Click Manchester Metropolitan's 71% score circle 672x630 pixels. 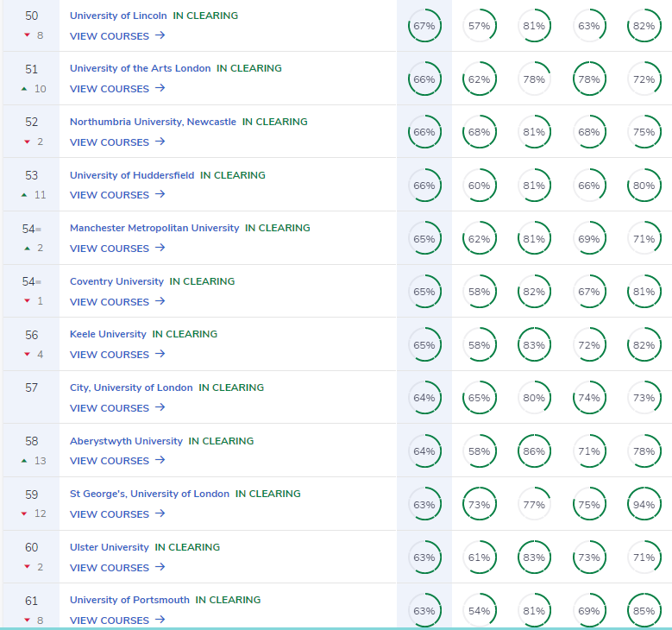point(644,238)
